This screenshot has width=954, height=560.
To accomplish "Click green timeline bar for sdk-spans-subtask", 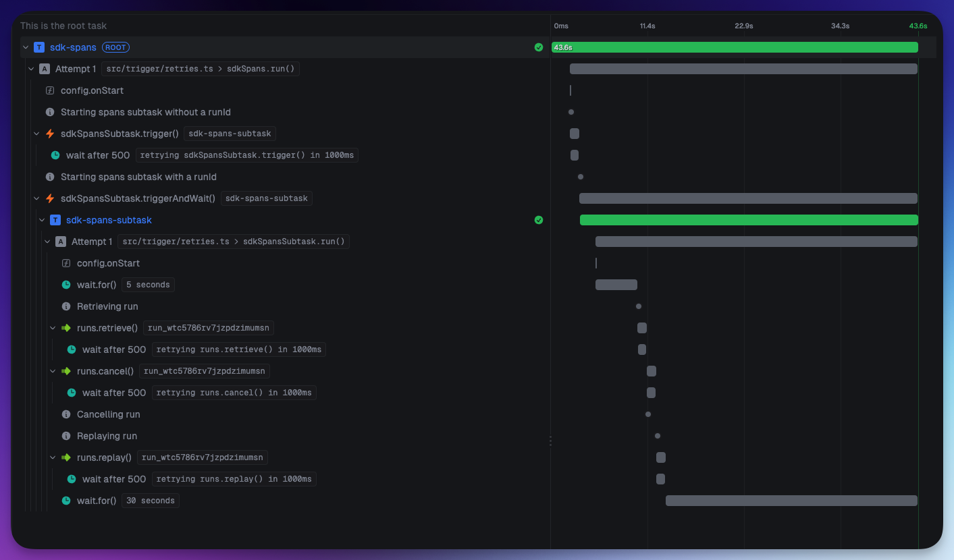I will pyautogui.click(x=749, y=220).
